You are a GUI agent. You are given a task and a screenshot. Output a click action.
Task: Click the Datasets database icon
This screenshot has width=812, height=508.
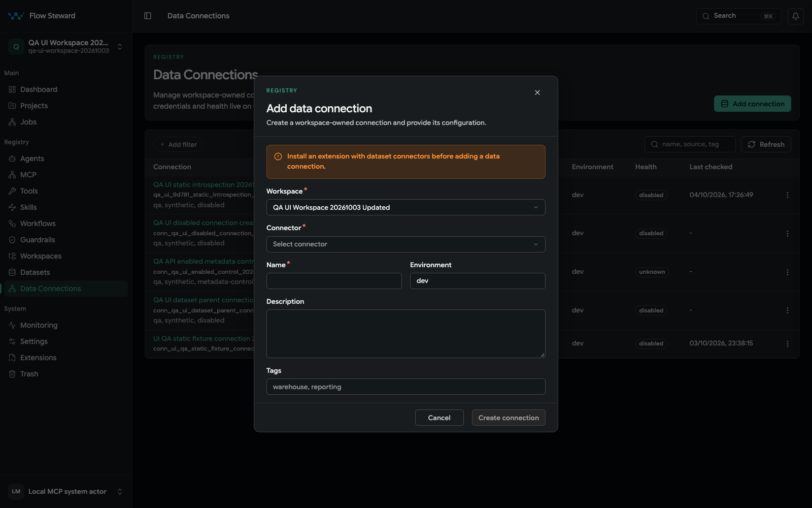click(x=12, y=272)
